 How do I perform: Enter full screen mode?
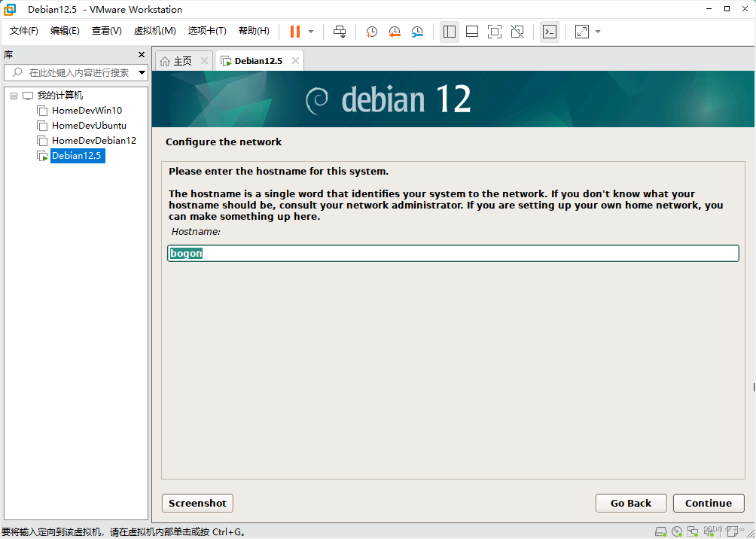[x=494, y=32]
